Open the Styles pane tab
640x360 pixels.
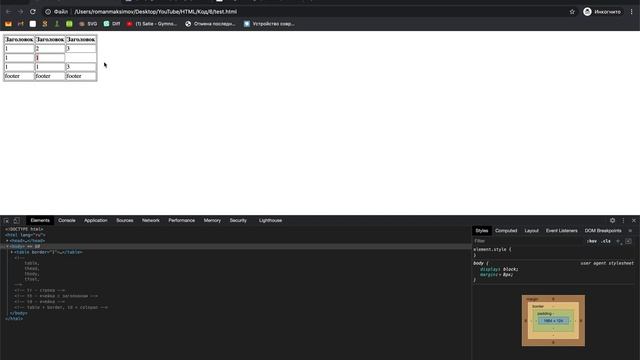coord(482,231)
